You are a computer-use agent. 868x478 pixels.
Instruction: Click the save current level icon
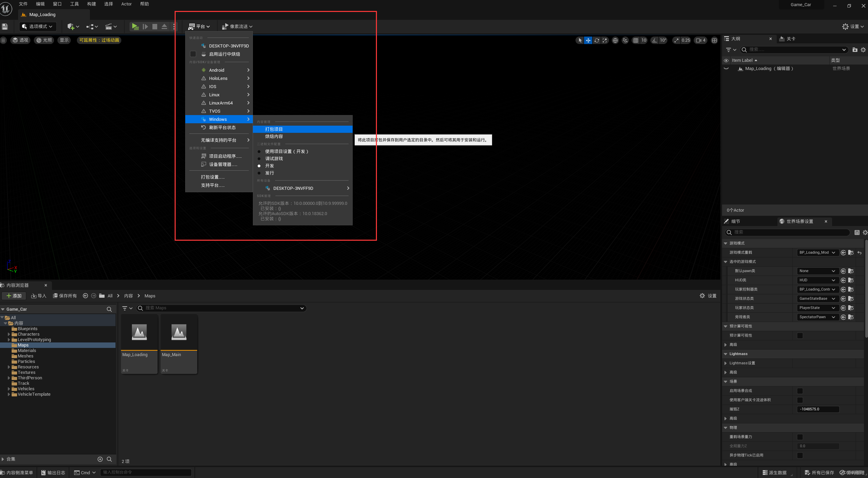point(5,27)
